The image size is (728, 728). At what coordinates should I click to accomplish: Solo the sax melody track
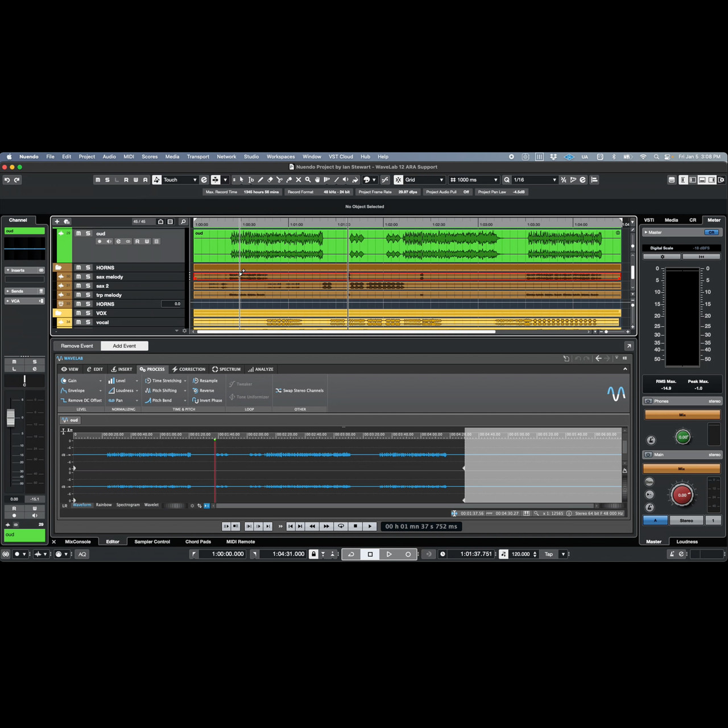click(88, 277)
